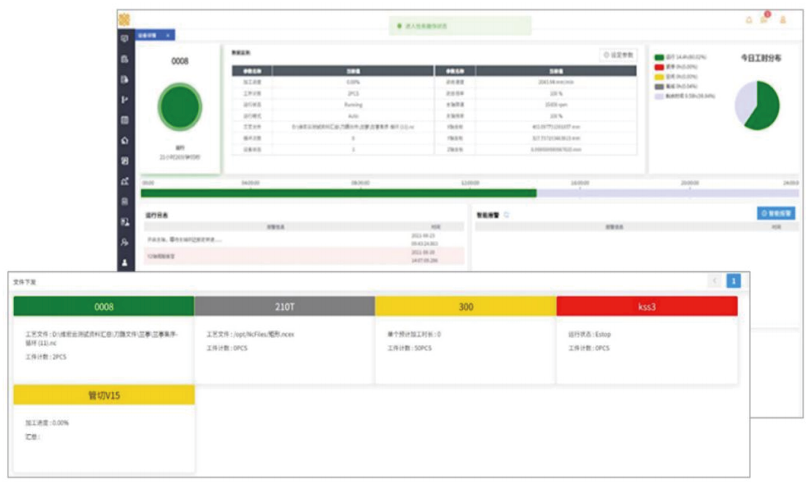809x482 pixels.
Task: Select the 'Running' value in the data table
Action: click(353, 105)
